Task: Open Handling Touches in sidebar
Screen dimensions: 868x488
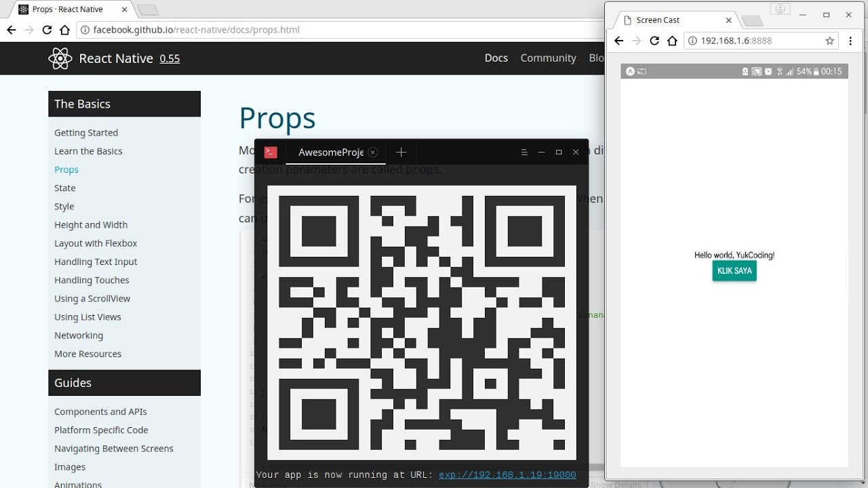Action: 92,280
